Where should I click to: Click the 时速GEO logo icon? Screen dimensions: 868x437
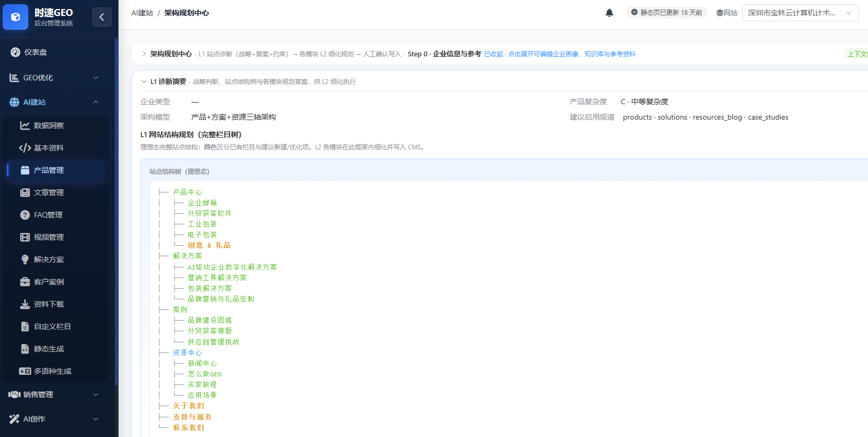pyautogui.click(x=15, y=17)
